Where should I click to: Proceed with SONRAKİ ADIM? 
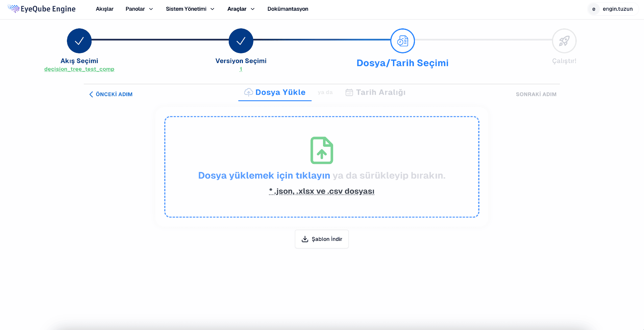point(536,94)
